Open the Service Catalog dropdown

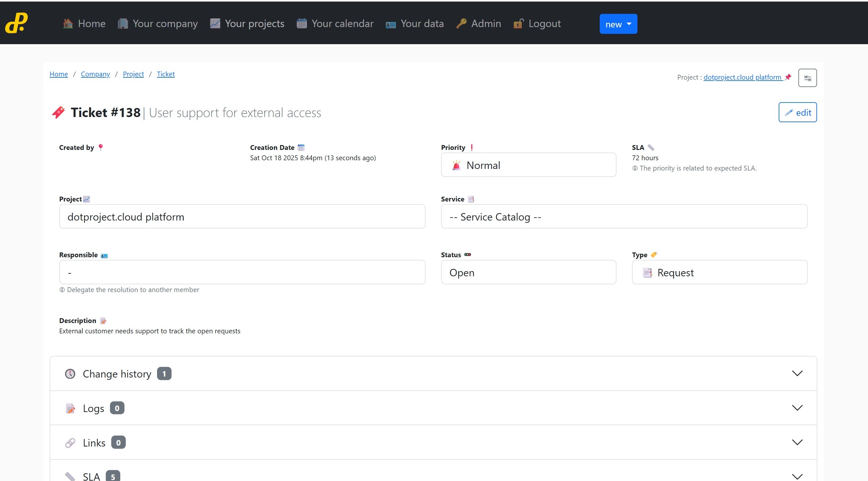[624, 217]
